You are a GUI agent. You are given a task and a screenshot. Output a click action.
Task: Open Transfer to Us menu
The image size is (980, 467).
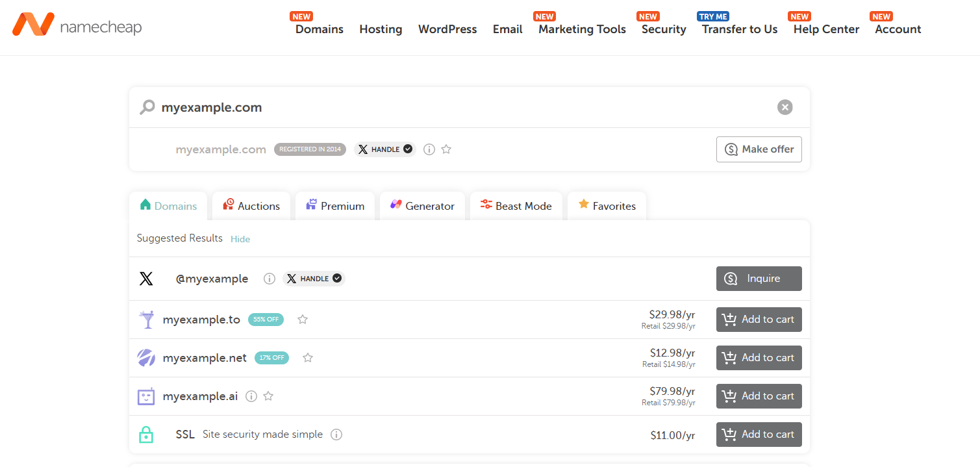740,29
